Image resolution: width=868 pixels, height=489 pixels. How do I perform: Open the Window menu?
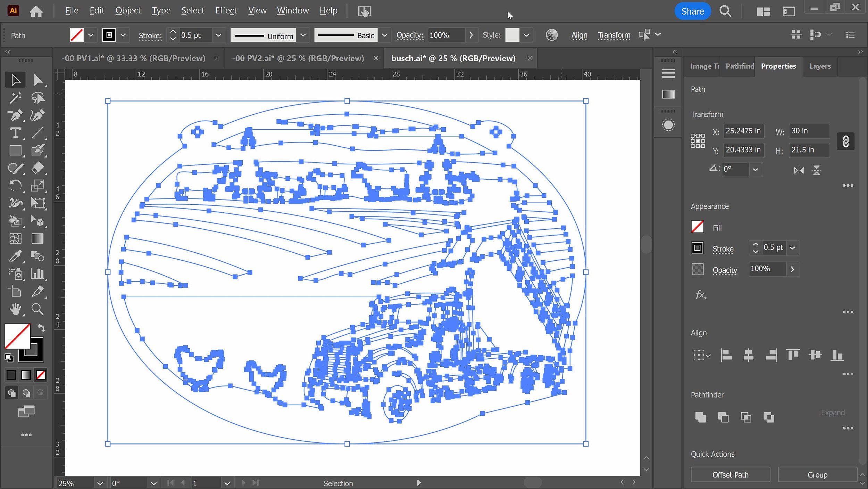click(293, 11)
